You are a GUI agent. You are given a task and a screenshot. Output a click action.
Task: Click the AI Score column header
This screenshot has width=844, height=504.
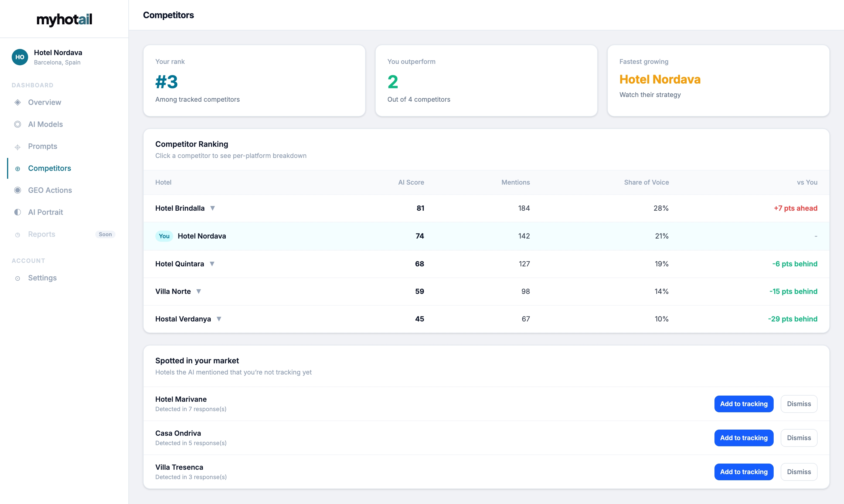pos(411,182)
